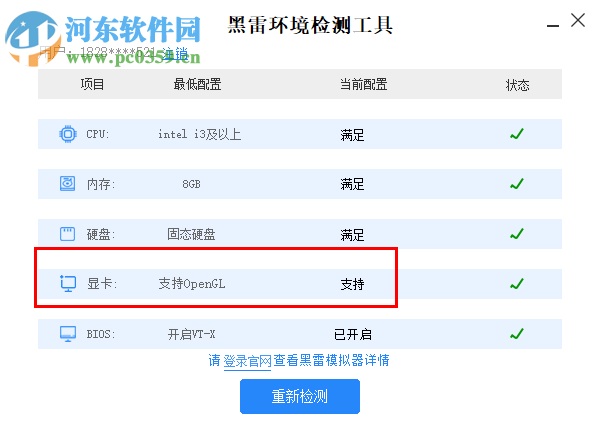Click the '内存:' row label
Image resolution: width=600 pixels, height=434 pixels.
[101, 184]
